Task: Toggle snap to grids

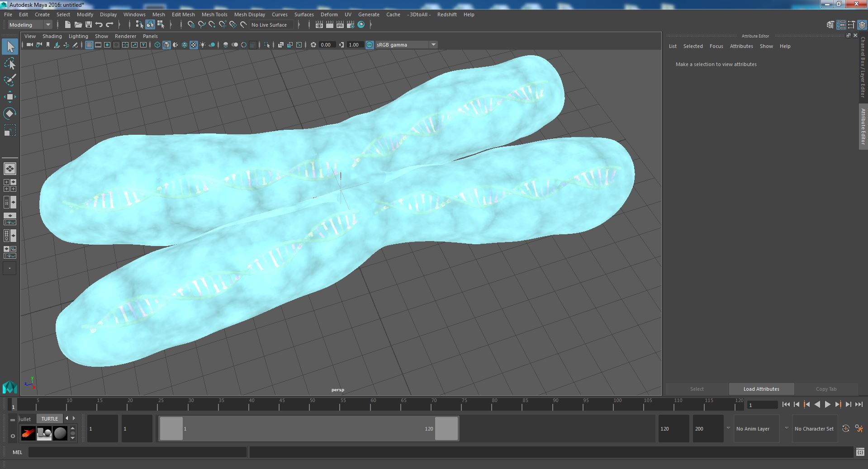Action: click(x=191, y=25)
